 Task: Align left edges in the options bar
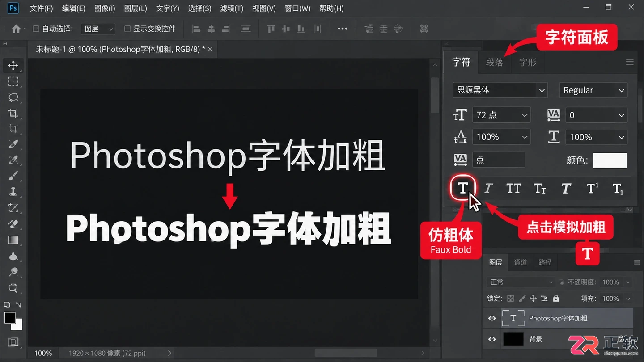click(x=196, y=29)
